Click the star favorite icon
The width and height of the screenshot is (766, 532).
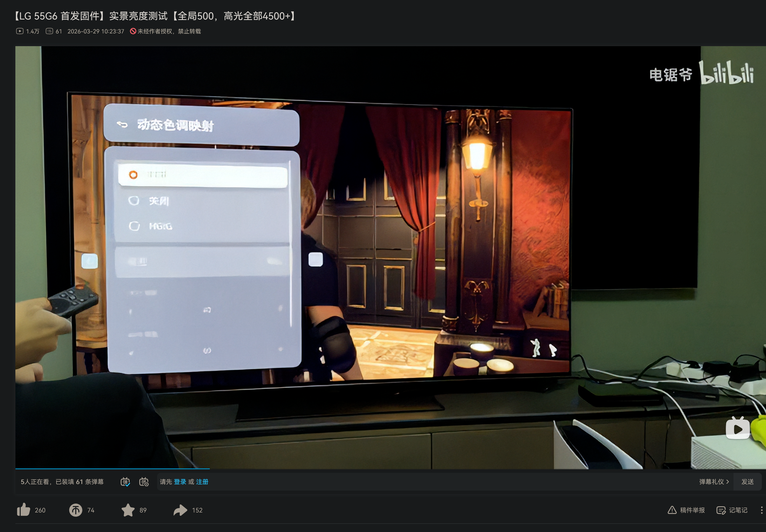pos(128,510)
